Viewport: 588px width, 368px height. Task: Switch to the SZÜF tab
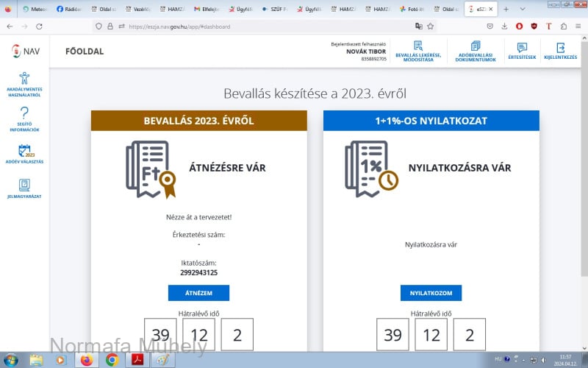pos(275,9)
